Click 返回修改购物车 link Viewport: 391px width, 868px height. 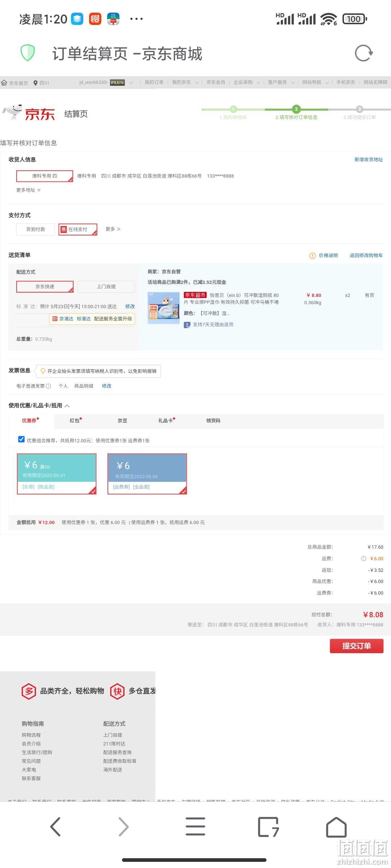(366, 255)
